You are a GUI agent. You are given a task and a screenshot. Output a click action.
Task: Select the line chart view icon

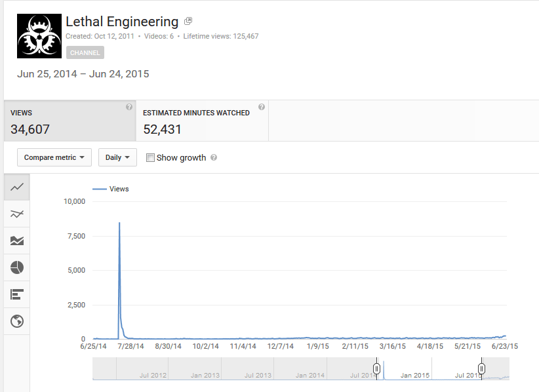[x=16, y=187]
